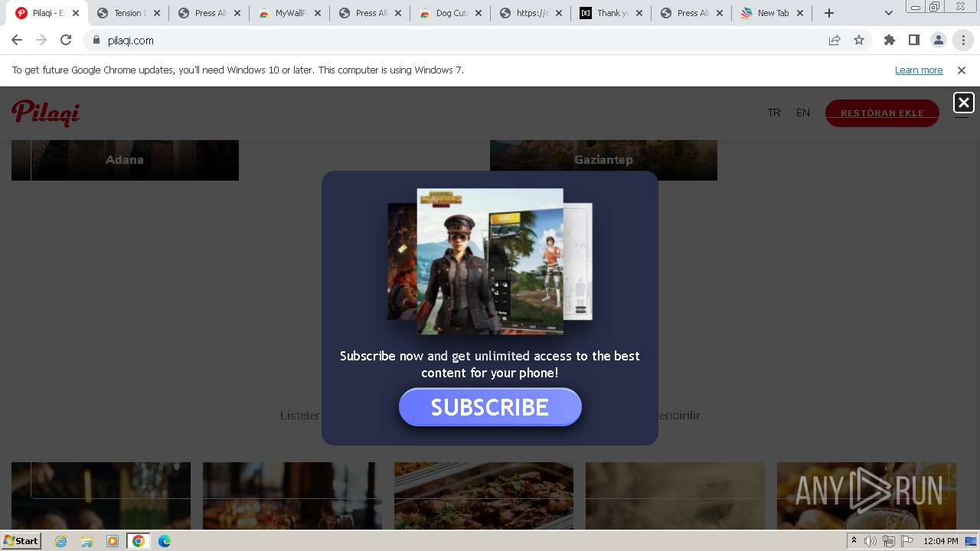Go back to the previous page

pos(17,41)
